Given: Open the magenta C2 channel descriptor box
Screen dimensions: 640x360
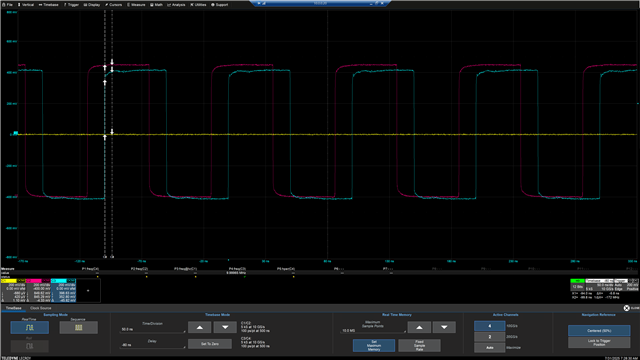Looking at the screenshot, I should coord(38,290).
